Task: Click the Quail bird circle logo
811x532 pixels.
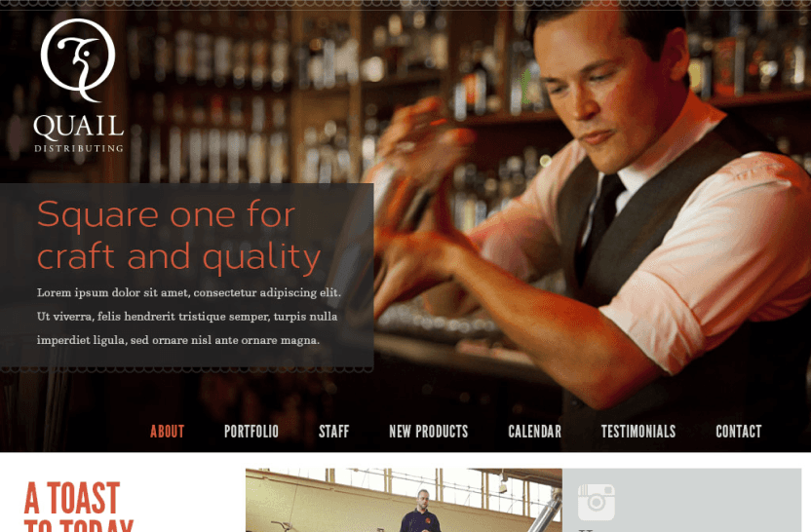Action: click(x=78, y=59)
